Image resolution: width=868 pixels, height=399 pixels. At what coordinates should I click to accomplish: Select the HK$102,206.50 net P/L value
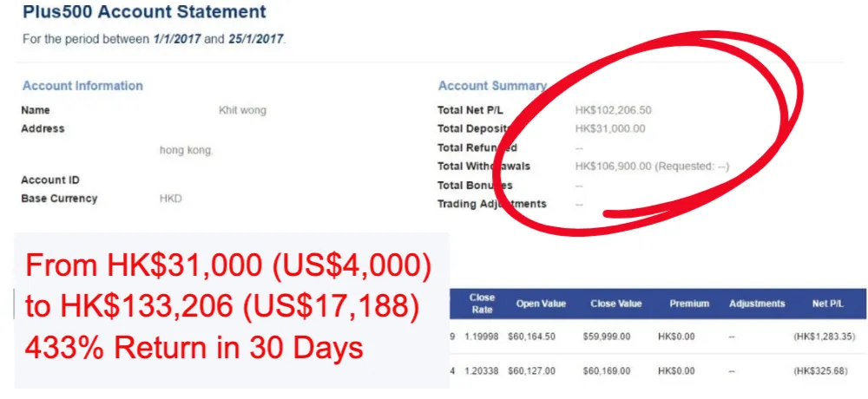614,110
